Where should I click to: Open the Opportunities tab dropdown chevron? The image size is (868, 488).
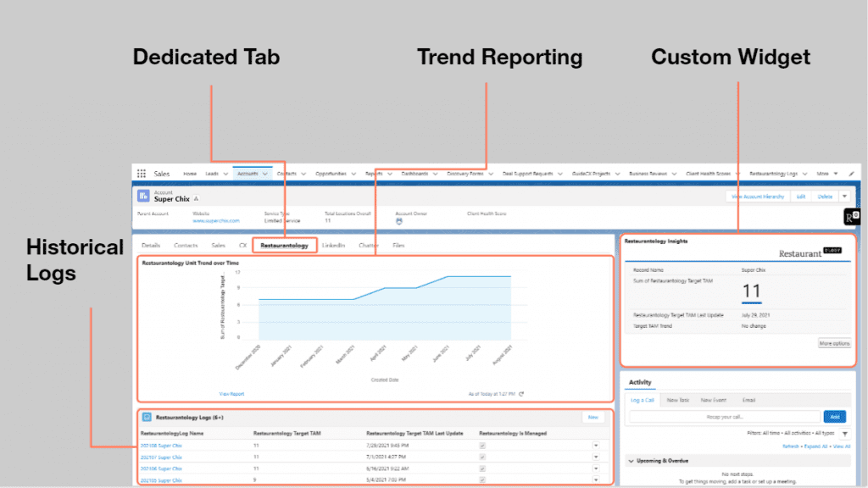[353, 174]
